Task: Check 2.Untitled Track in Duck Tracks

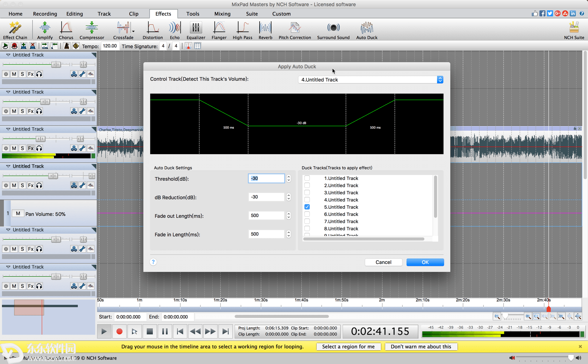Action: (307, 185)
